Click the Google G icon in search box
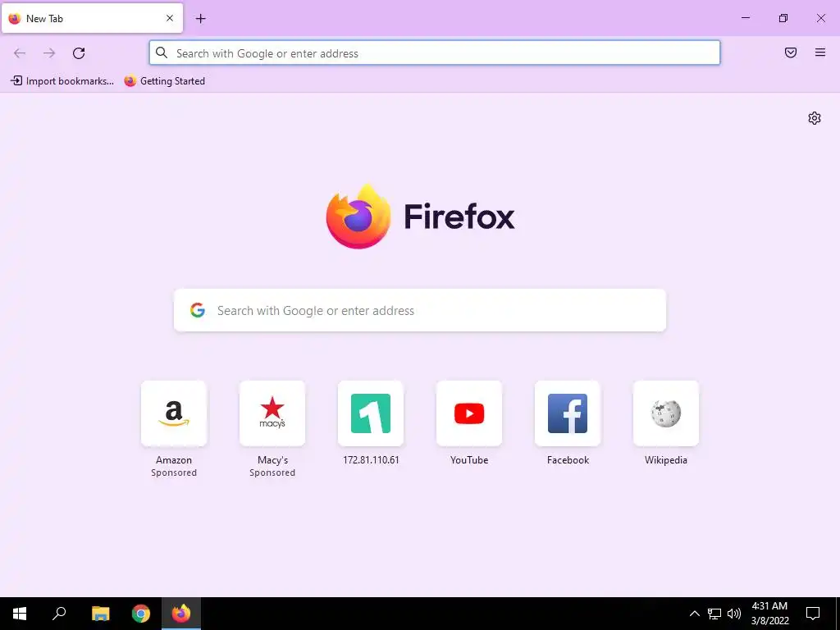Viewport: 840px width, 630px height. 198,310
